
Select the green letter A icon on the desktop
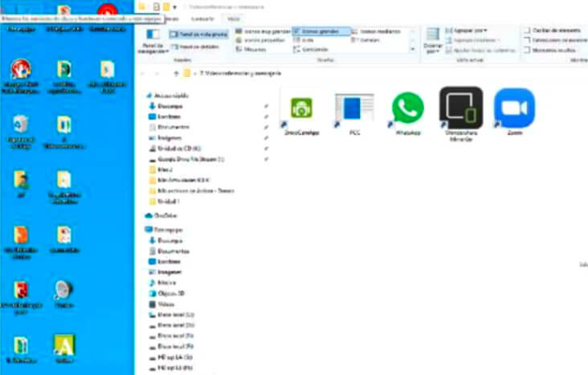64,349
